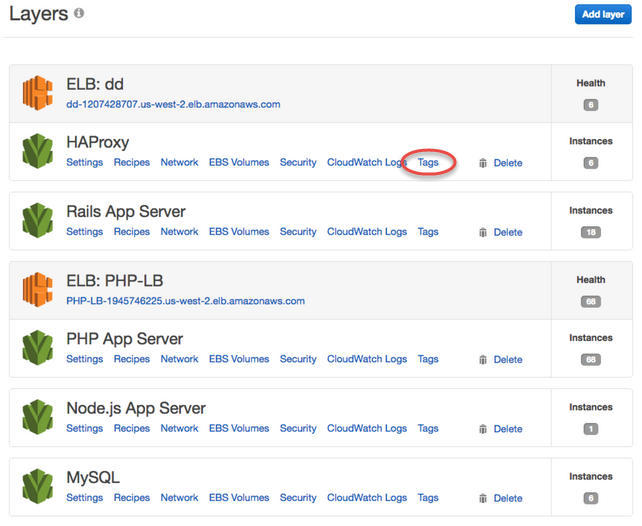This screenshot has width=642, height=526.
Task: Click the HAProxy layer icon
Action: pos(38,151)
